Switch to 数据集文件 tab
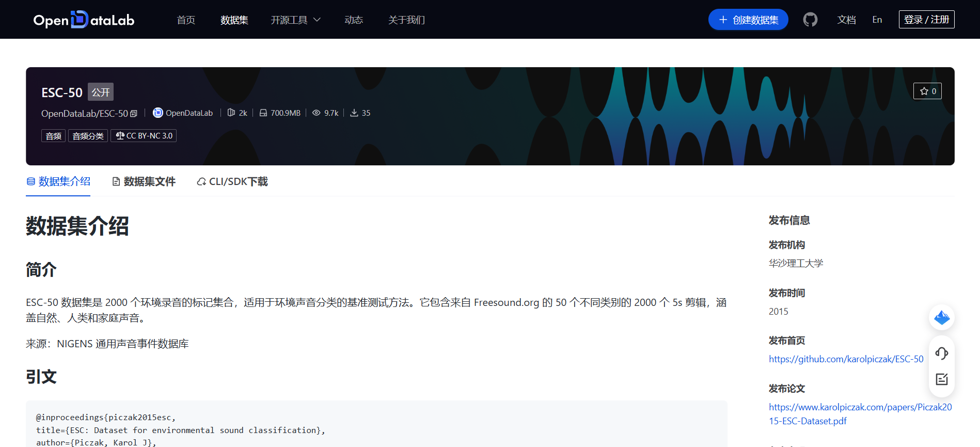The width and height of the screenshot is (980, 447). point(144,181)
